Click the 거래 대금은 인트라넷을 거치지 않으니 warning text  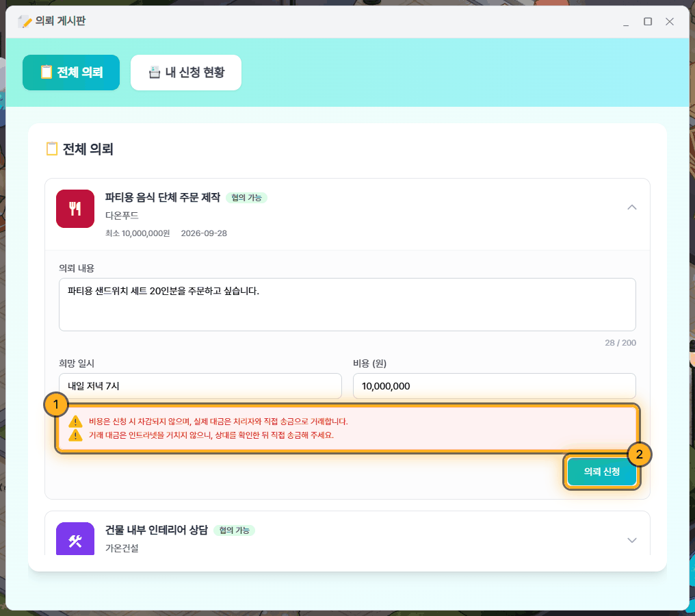click(211, 435)
